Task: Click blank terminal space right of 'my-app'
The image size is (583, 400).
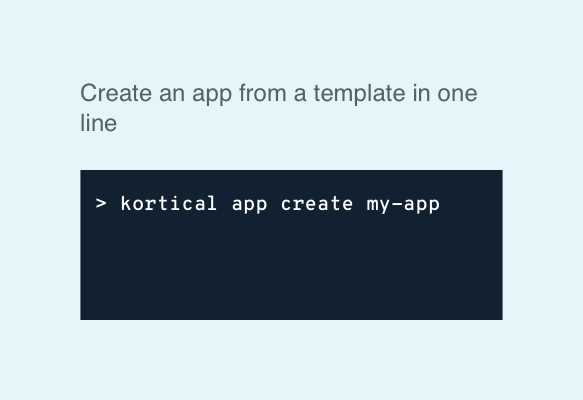Action: (471, 204)
